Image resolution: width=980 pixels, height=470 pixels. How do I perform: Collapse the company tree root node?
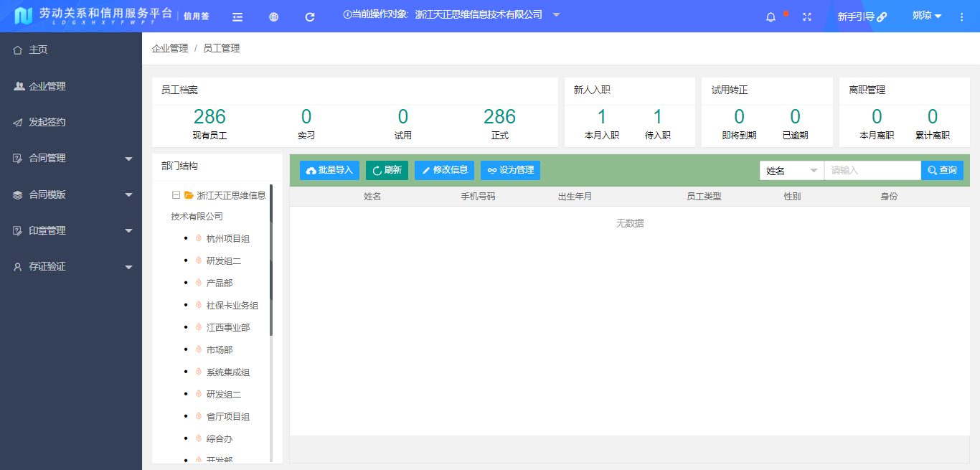(176, 195)
